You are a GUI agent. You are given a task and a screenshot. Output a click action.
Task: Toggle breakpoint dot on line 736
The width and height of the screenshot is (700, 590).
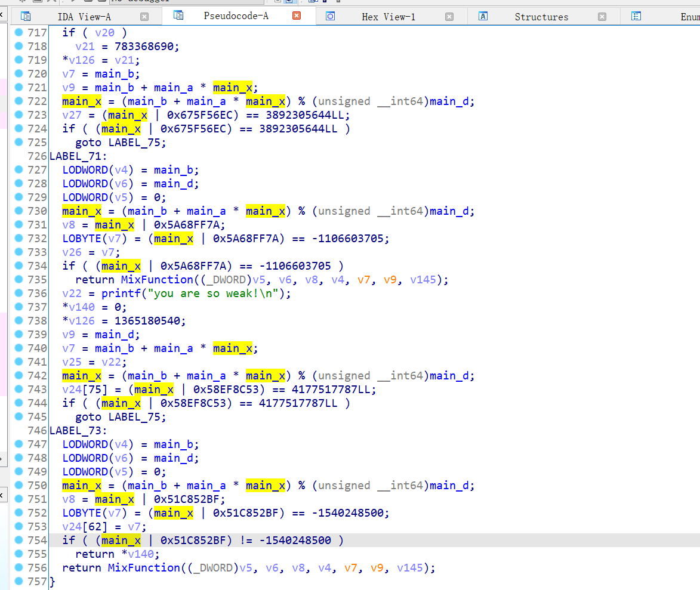click(x=18, y=294)
